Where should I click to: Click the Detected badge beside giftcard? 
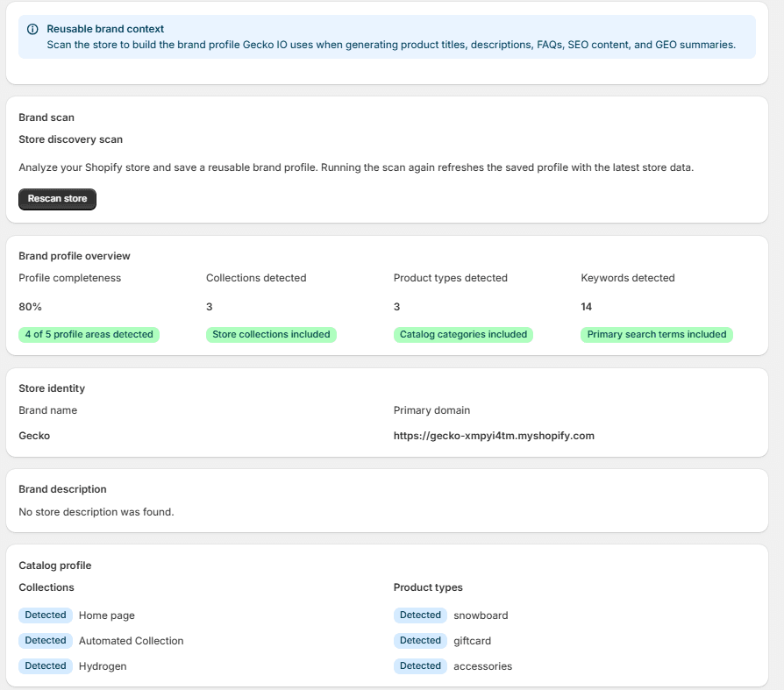pyautogui.click(x=420, y=641)
